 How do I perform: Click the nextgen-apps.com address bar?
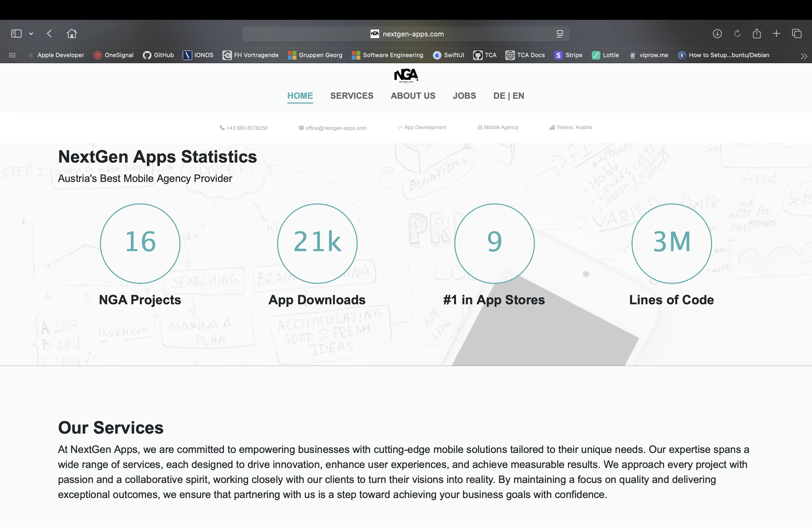(x=406, y=34)
